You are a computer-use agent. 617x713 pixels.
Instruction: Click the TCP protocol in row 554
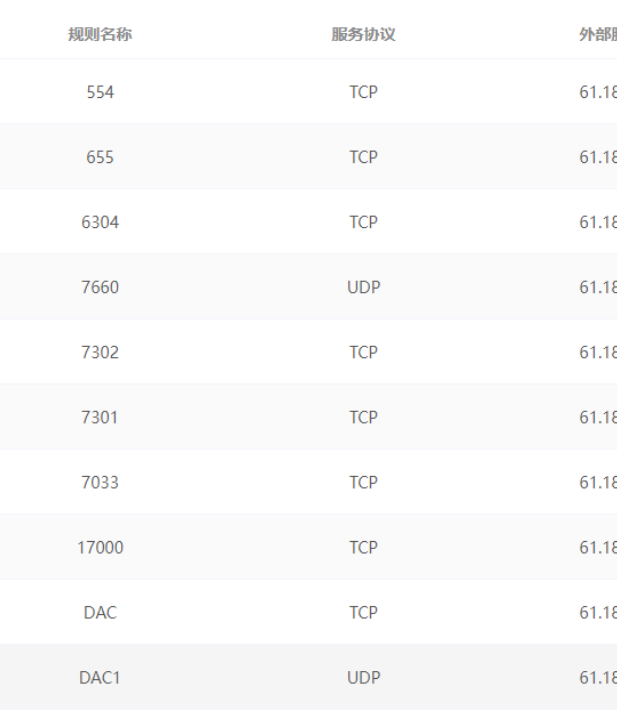pyautogui.click(x=363, y=92)
